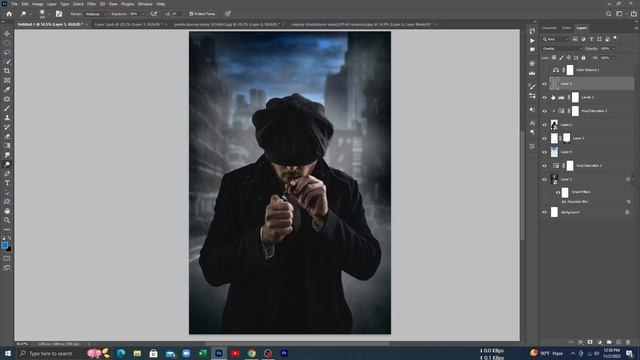This screenshot has width=640, height=360.
Task: Hide the Levels 1 adjustment layer
Action: 544,97
